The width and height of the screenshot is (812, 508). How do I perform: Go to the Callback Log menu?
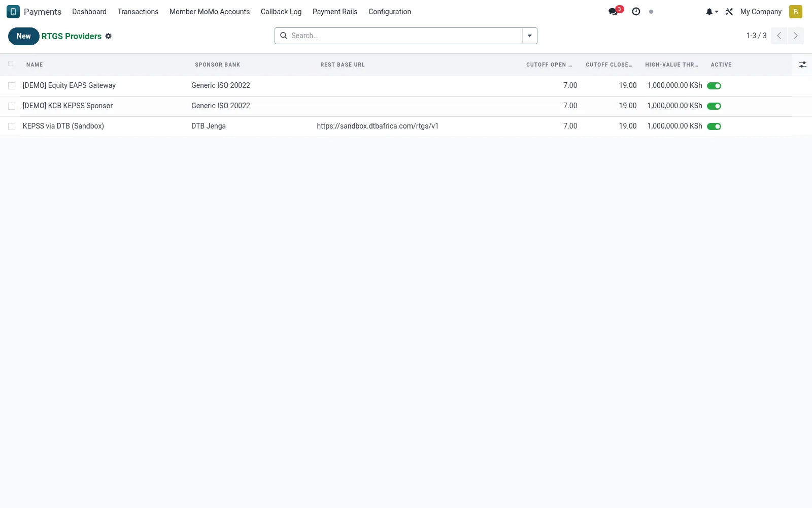(x=281, y=12)
